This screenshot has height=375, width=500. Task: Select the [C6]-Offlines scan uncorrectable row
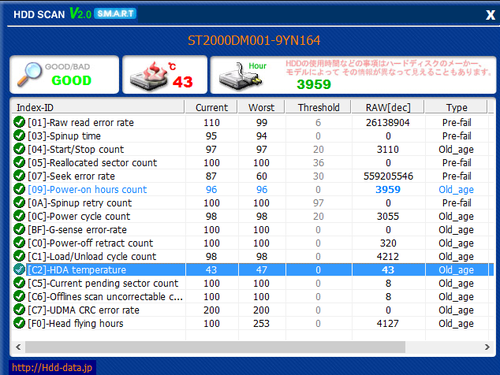pos(252,296)
